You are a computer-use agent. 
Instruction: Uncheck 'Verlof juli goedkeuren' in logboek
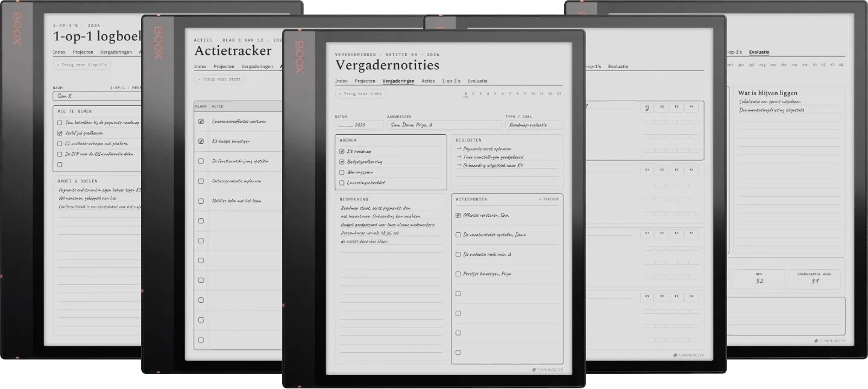tap(60, 133)
